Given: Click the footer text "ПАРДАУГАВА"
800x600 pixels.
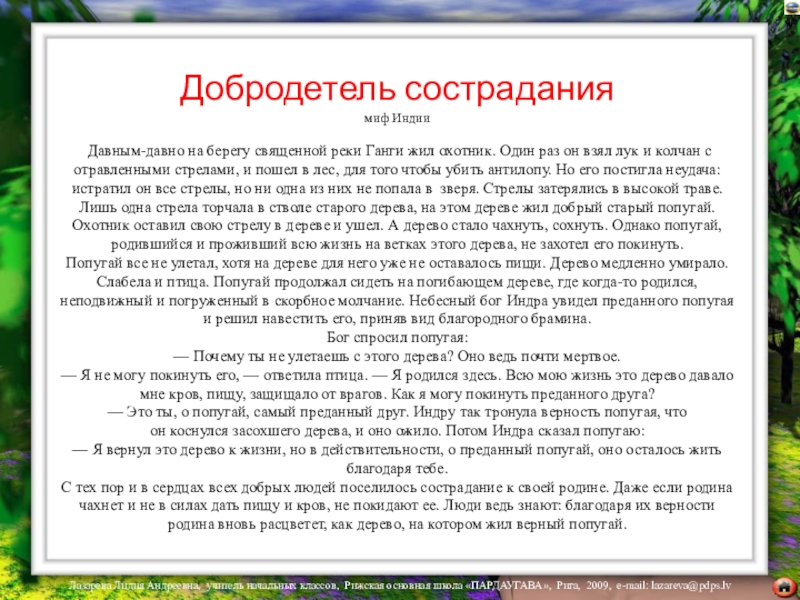Looking at the screenshot, I should tap(506, 586).
